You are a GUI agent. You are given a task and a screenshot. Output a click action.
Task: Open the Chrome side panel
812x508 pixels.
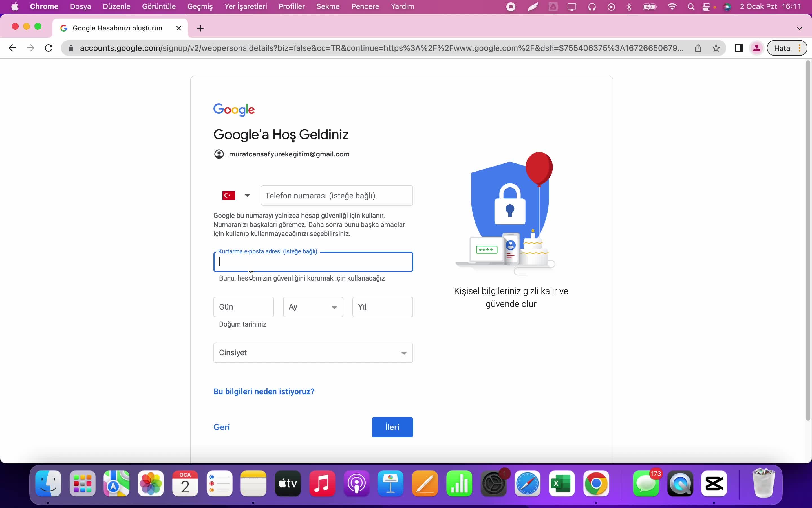[738, 48]
